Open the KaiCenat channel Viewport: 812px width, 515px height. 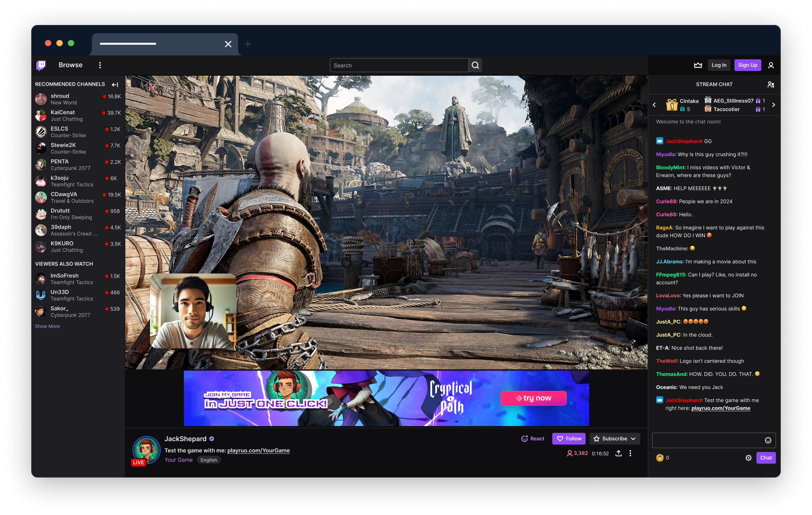point(78,115)
